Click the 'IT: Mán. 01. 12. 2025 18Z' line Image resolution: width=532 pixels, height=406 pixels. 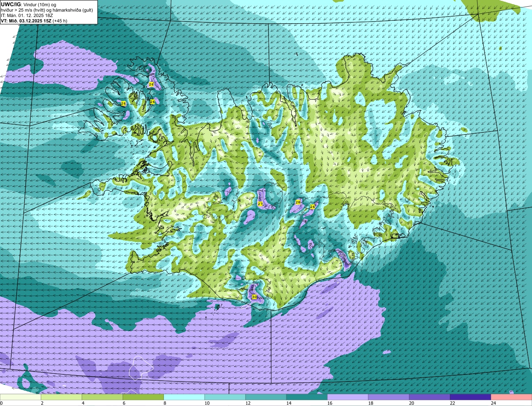pyautogui.click(x=28, y=15)
